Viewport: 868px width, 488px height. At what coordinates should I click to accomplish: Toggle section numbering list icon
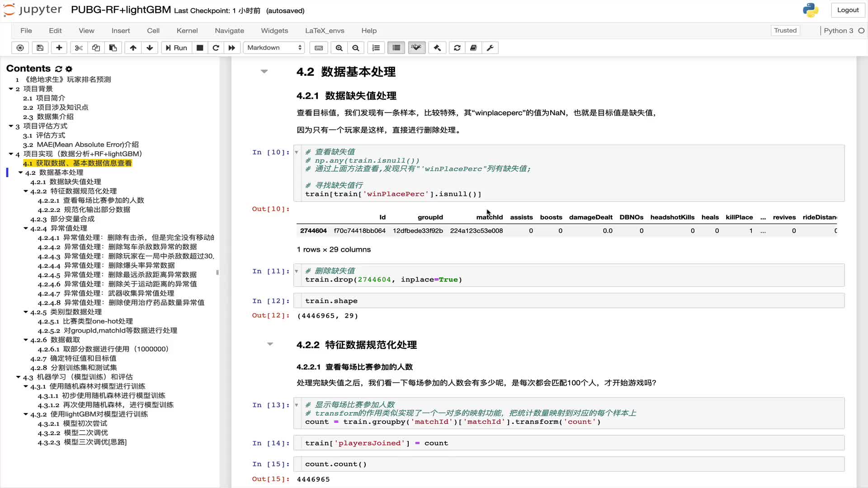click(x=376, y=48)
